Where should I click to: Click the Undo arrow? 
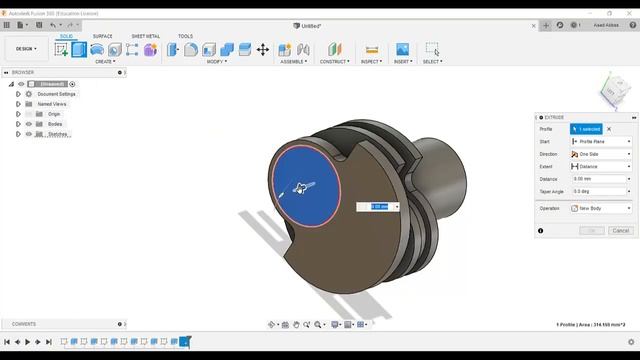pyautogui.click(x=53, y=25)
